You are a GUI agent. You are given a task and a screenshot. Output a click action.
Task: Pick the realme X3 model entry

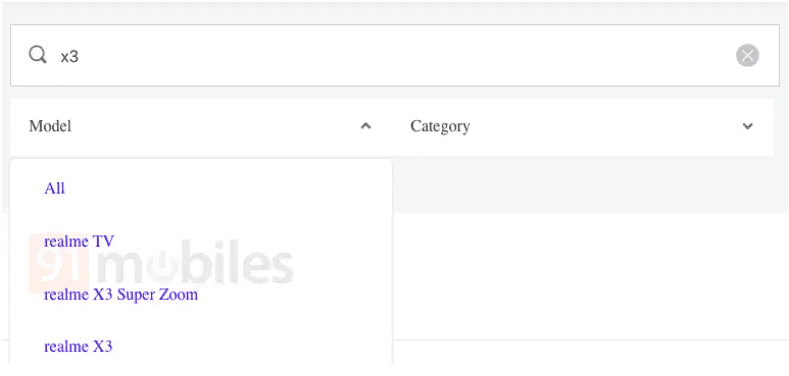(78, 346)
